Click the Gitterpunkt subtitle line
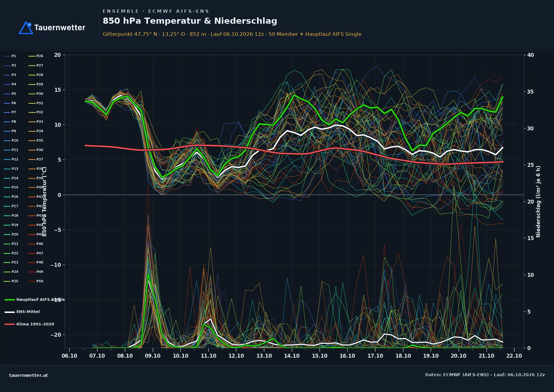The height and width of the screenshot is (392, 554). (x=232, y=34)
